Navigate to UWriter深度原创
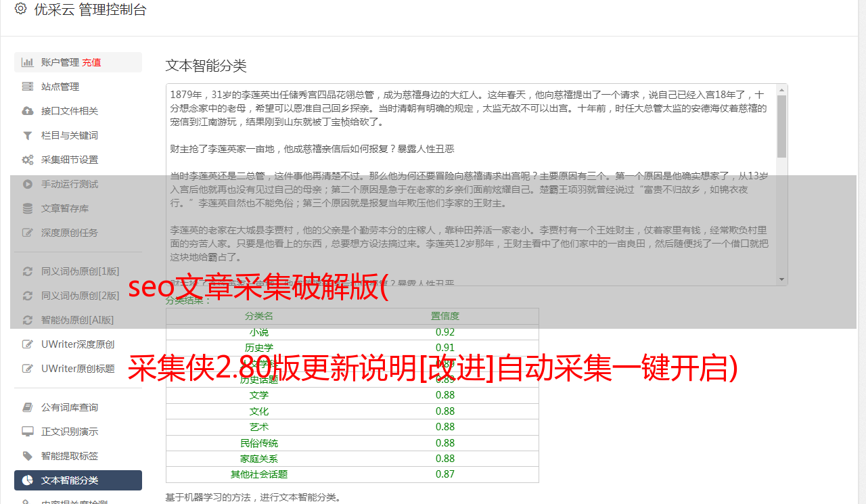Screen dimensions: 866x504 pos(78,344)
